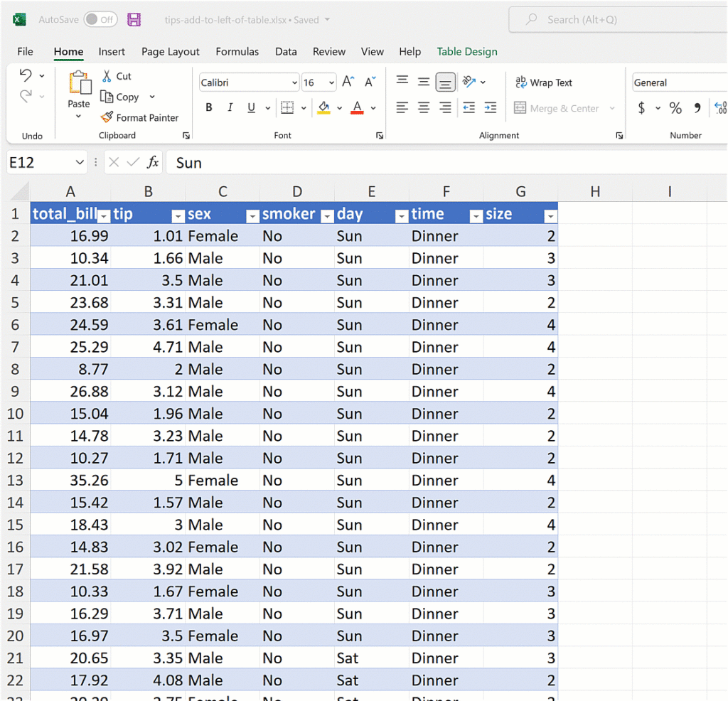
Task: Click the Increase Indent icon
Action: (x=491, y=108)
